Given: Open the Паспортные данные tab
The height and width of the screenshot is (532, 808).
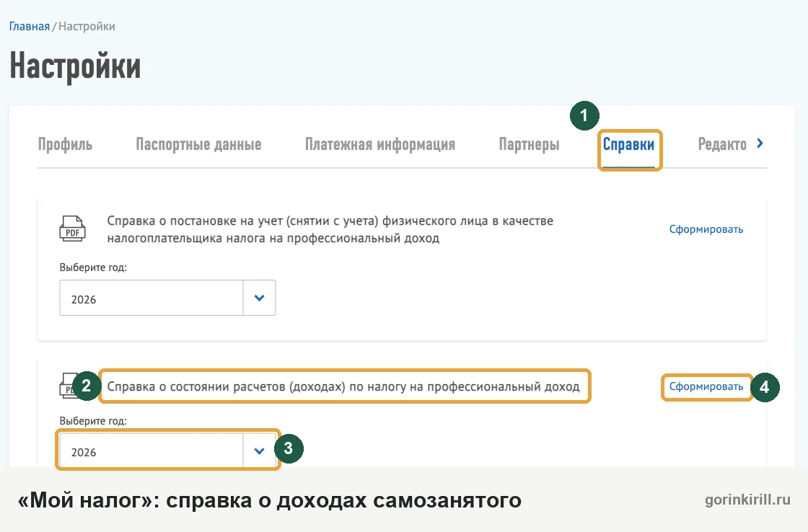Looking at the screenshot, I should point(198,145).
